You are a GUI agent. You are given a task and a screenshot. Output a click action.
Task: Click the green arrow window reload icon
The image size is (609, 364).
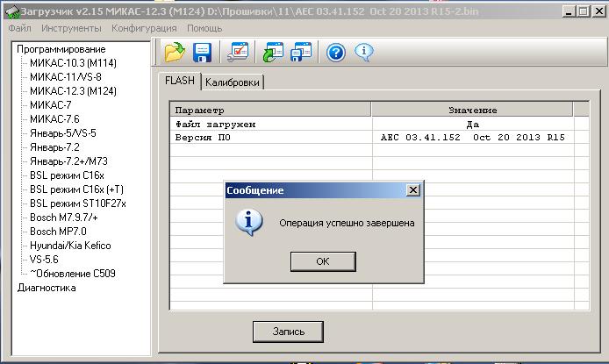pos(273,52)
